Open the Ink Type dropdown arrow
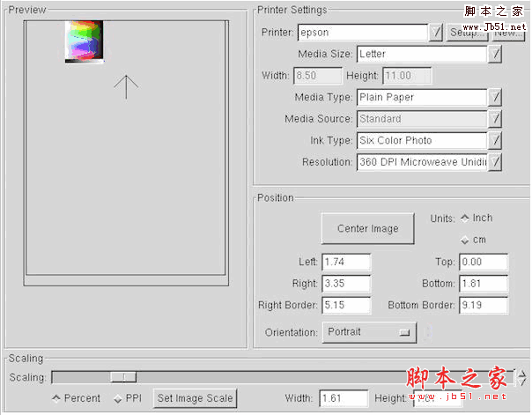The height and width of the screenshot is (415, 532). click(x=495, y=140)
